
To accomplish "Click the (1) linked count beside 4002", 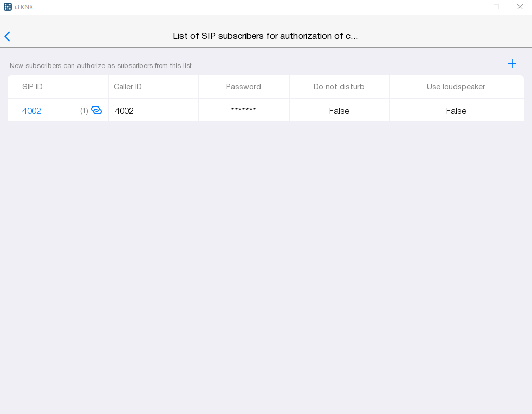I will (84, 111).
